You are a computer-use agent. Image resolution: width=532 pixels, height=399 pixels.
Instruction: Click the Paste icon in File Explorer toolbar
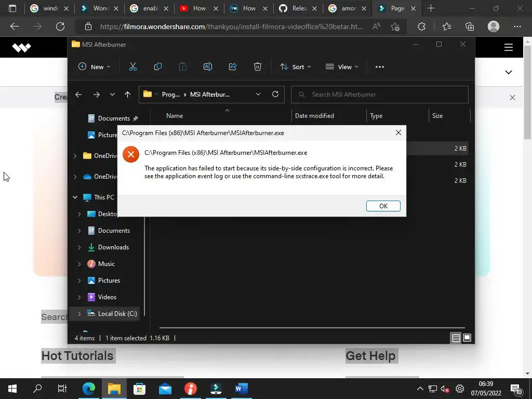[182, 67]
